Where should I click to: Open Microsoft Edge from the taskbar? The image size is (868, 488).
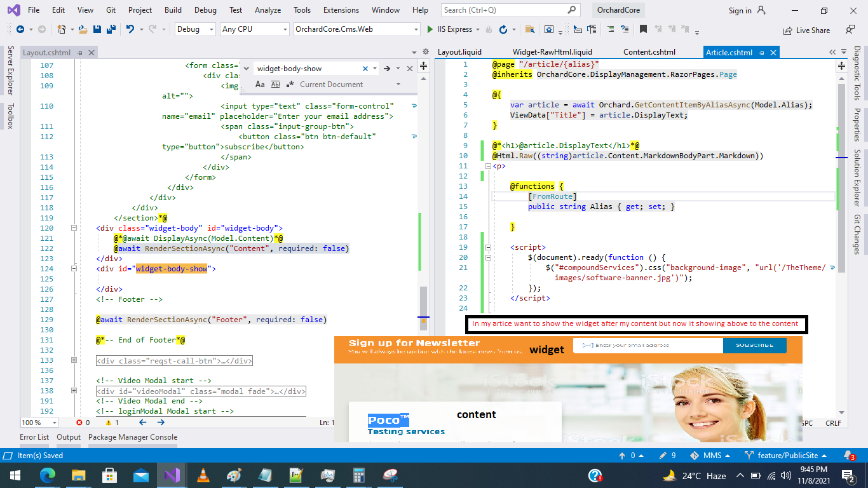[48, 475]
